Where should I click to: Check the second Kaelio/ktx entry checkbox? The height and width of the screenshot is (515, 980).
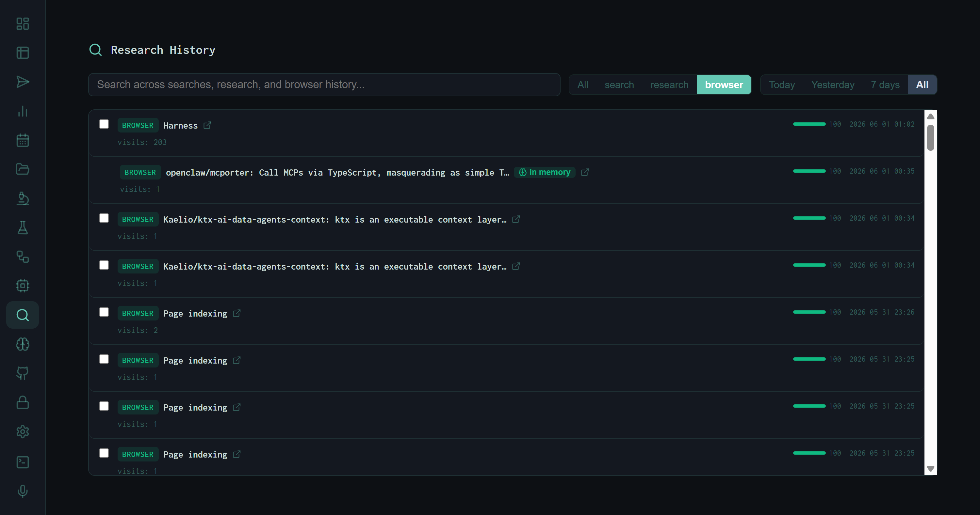pos(104,265)
